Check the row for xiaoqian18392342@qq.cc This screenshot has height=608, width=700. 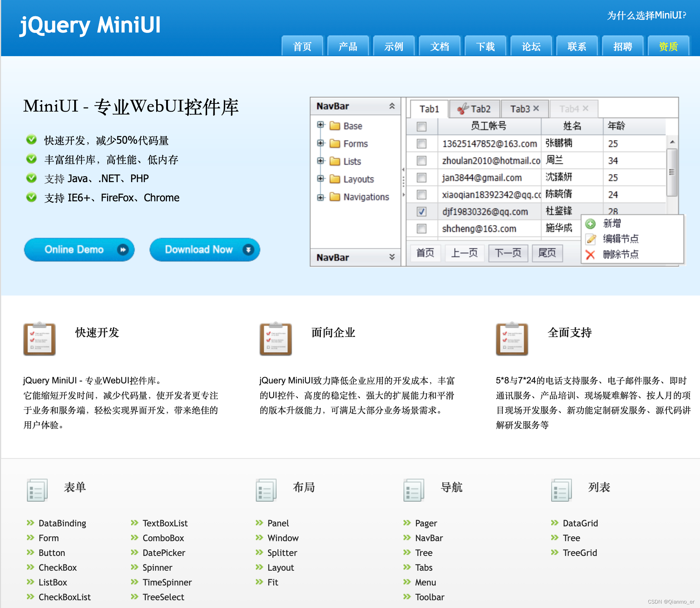point(421,195)
